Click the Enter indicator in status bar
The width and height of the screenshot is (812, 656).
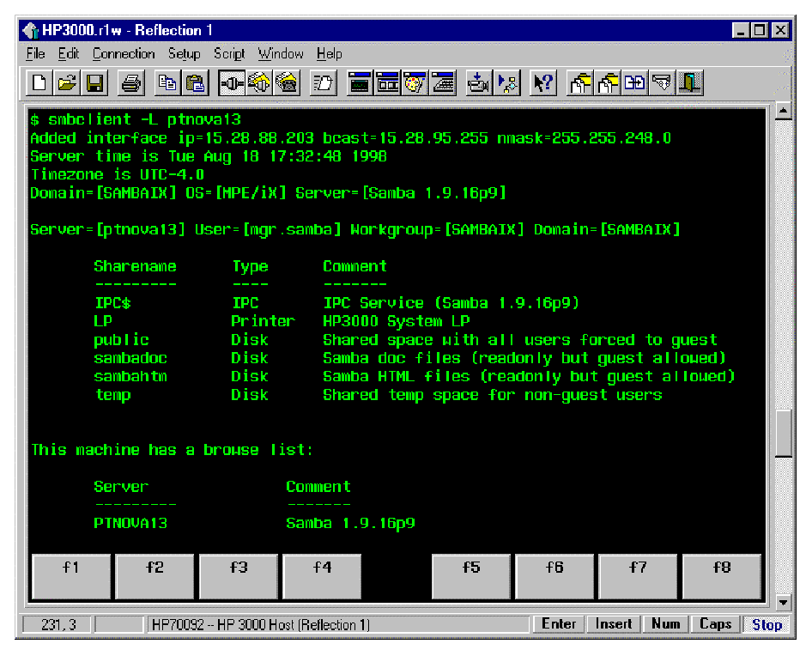[x=559, y=624]
